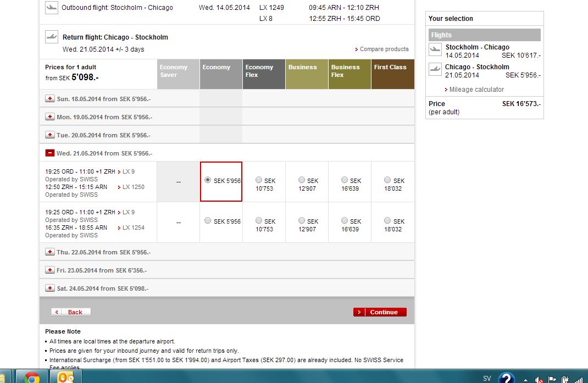Screen dimensions: 588x383
Task: Select Economy Flex SEK 10'753 for LX 1250
Action: click(259, 180)
